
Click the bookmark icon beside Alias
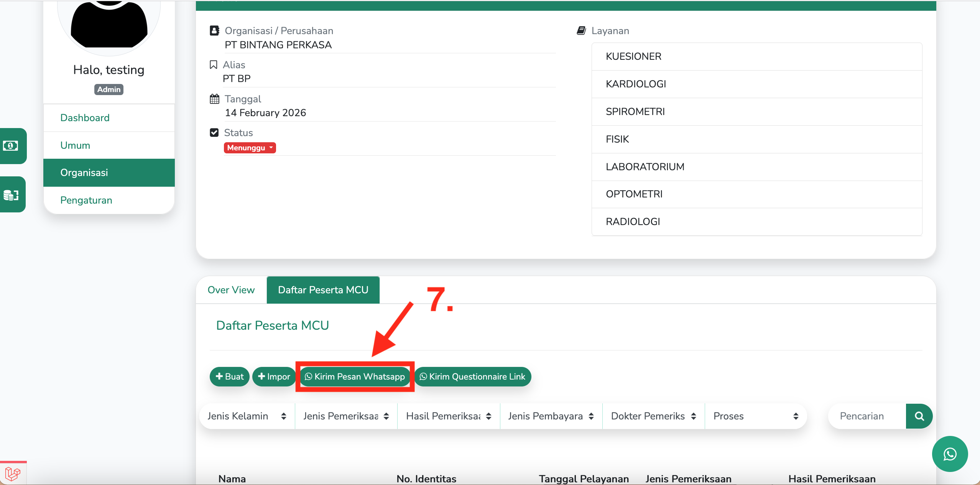click(x=214, y=65)
